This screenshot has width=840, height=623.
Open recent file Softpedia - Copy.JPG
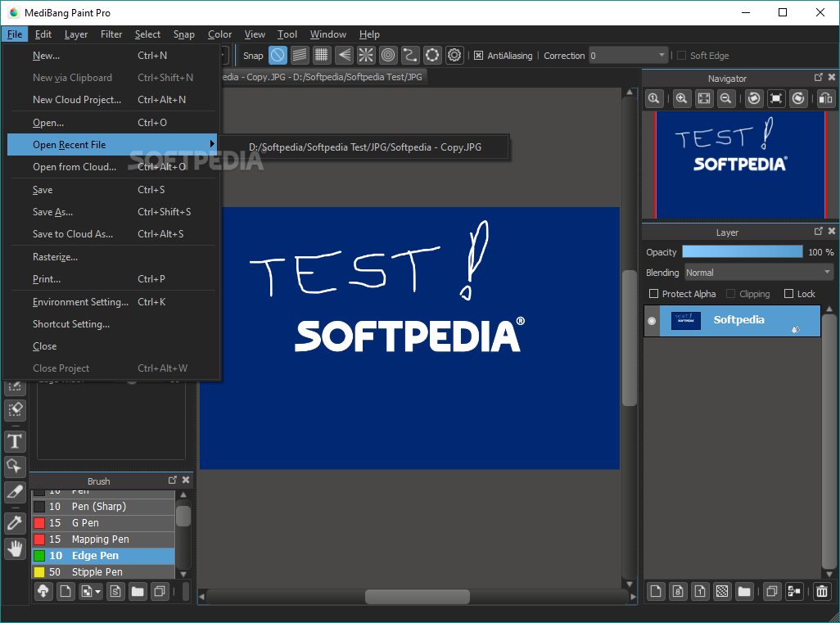(365, 147)
